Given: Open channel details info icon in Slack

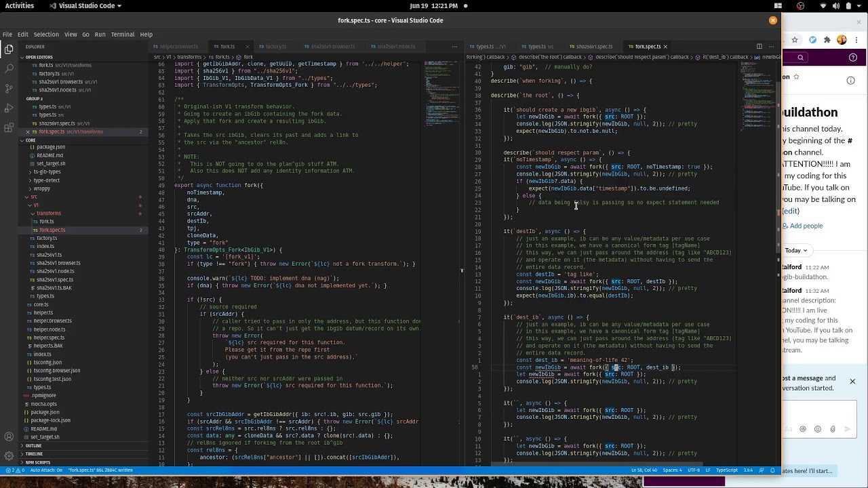Looking at the screenshot, I should [x=851, y=81].
